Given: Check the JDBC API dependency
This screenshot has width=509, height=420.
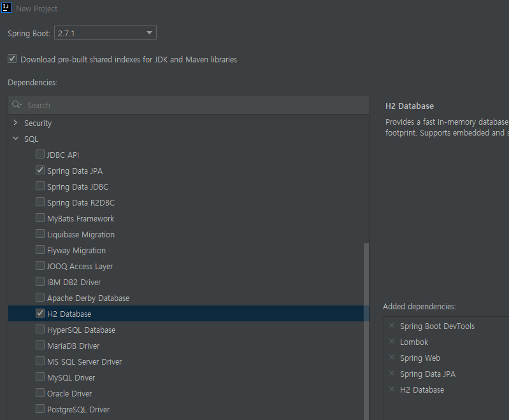Looking at the screenshot, I should pyautogui.click(x=40, y=154).
